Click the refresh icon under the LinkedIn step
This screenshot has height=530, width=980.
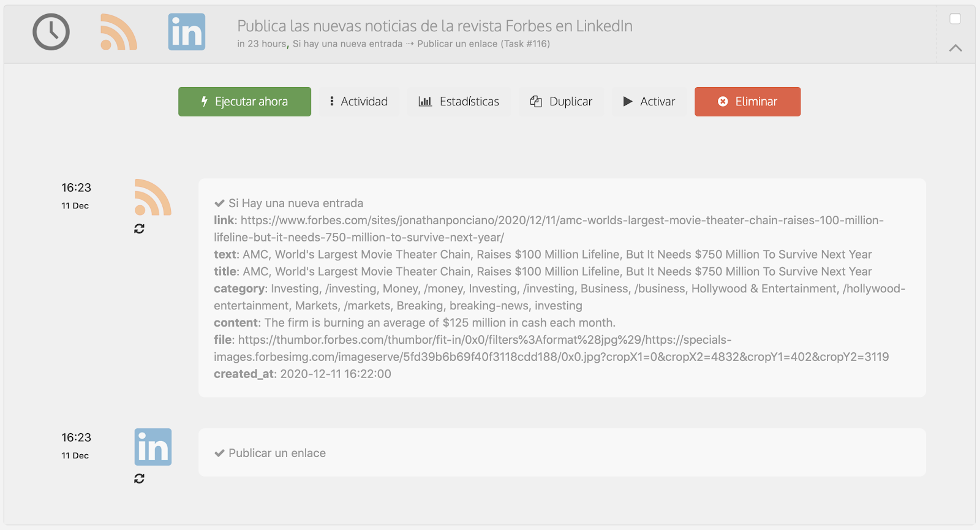(x=140, y=479)
